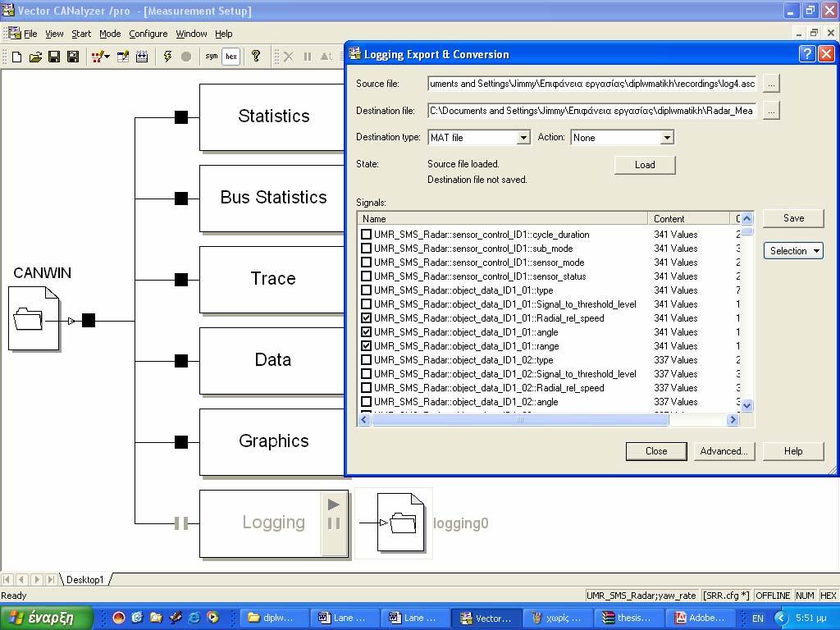
Task: Toggle the hex number display button
Action: [231, 57]
